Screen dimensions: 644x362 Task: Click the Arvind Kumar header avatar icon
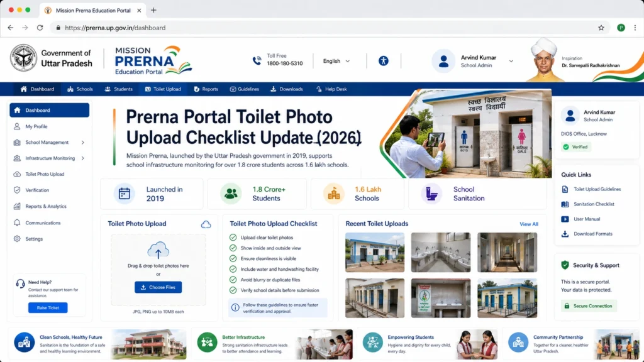point(443,61)
